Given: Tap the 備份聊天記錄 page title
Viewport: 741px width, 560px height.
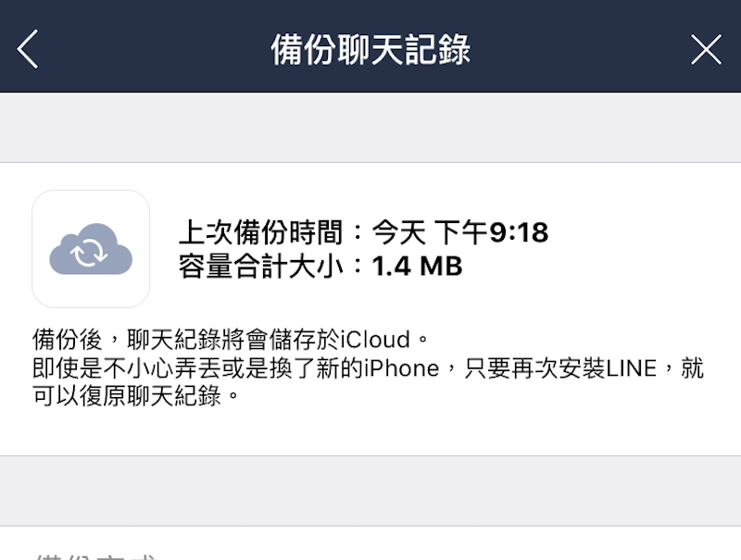Looking at the screenshot, I should 370,49.
